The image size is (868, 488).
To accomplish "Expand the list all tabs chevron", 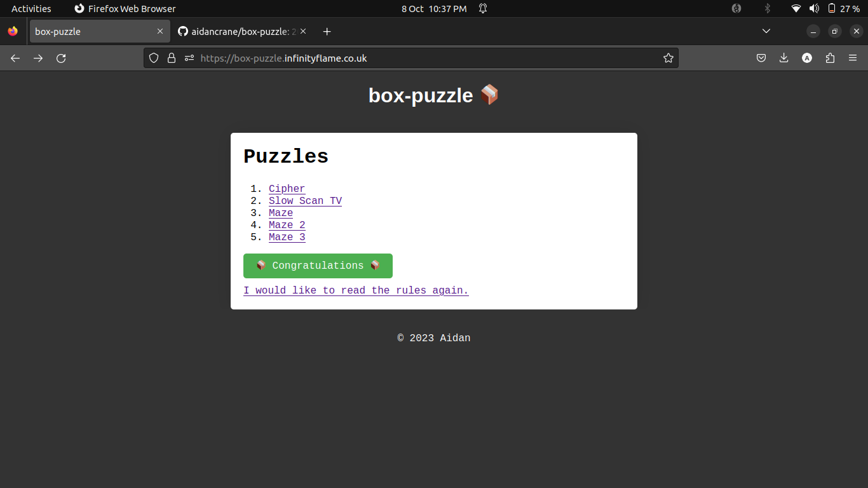I will pyautogui.click(x=766, y=31).
